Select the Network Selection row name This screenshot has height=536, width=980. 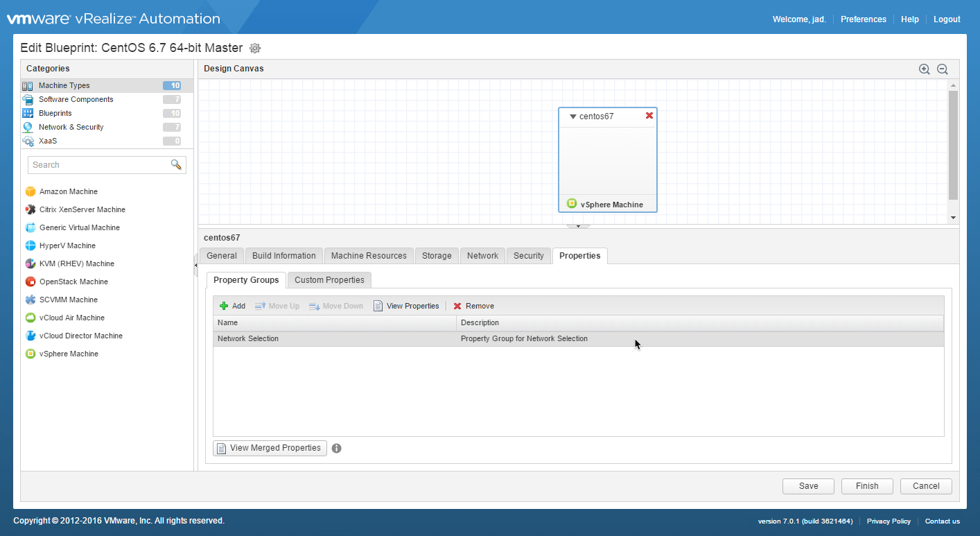tap(248, 339)
